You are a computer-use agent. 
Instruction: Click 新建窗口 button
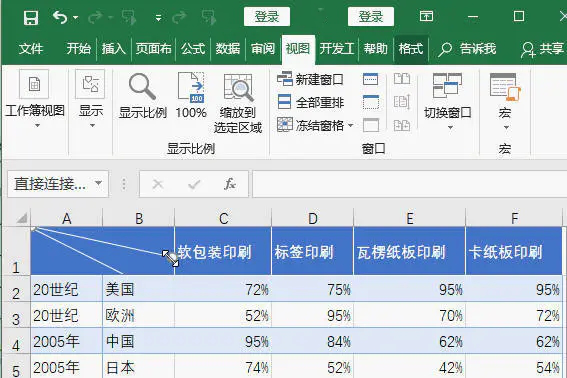pos(310,79)
